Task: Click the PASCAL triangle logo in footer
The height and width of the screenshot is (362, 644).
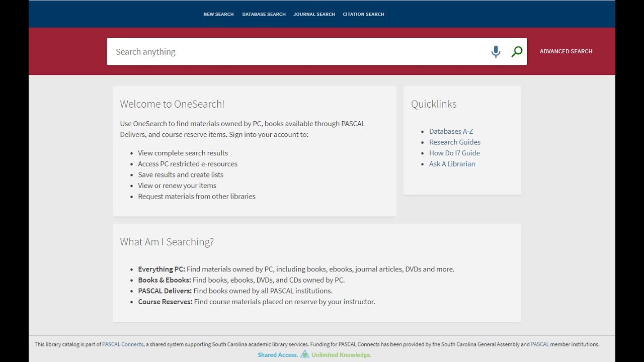Action: pyautogui.click(x=304, y=354)
